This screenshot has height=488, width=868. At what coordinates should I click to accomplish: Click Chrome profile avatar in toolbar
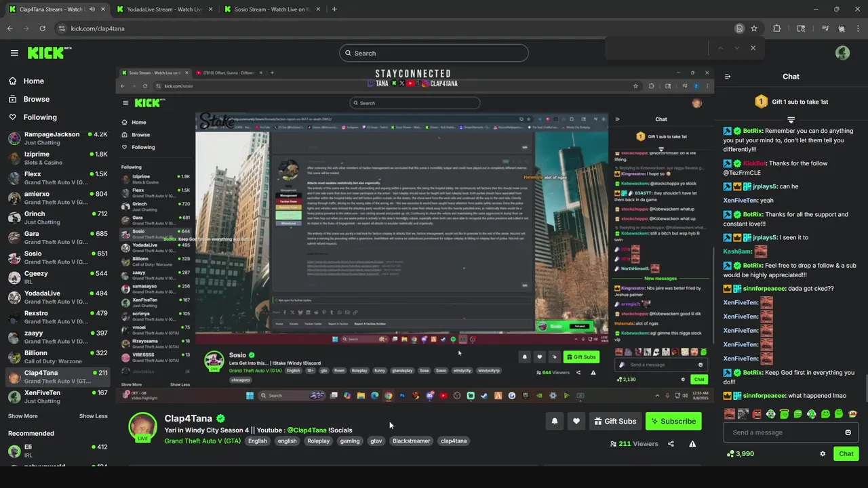[842, 28]
